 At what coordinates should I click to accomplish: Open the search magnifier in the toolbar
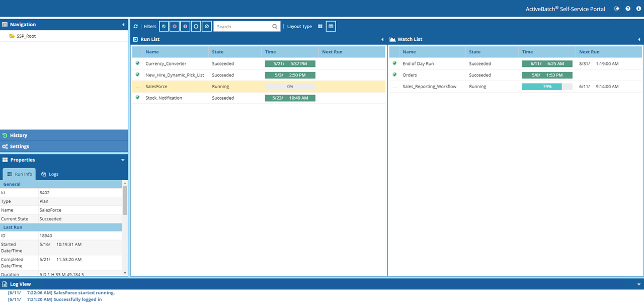[275, 26]
